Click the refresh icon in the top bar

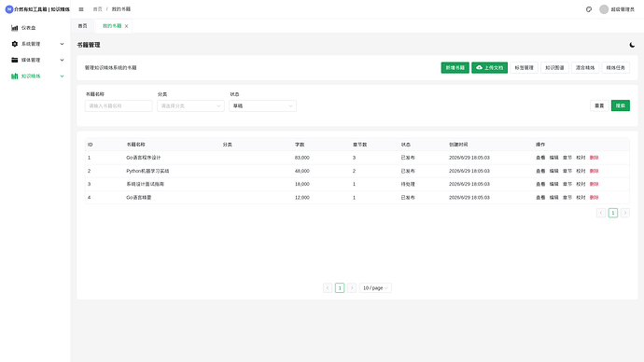coord(589,9)
